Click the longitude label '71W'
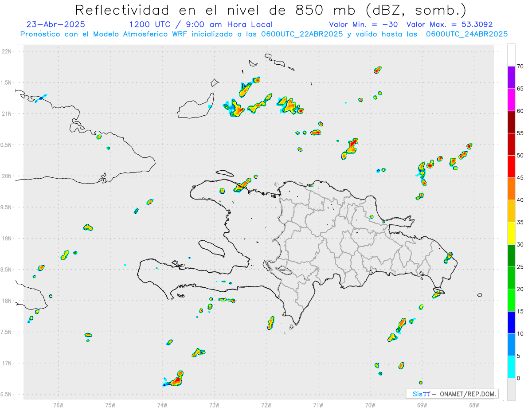Screen dimensions: 532x411 point(318,404)
